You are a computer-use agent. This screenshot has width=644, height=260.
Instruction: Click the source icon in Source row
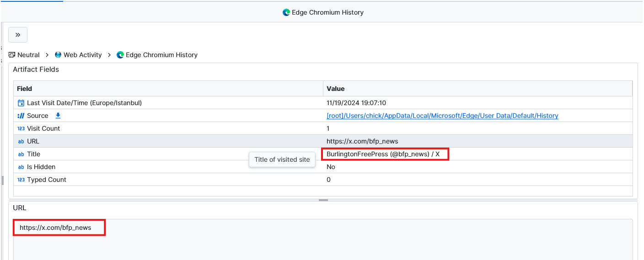click(21, 116)
